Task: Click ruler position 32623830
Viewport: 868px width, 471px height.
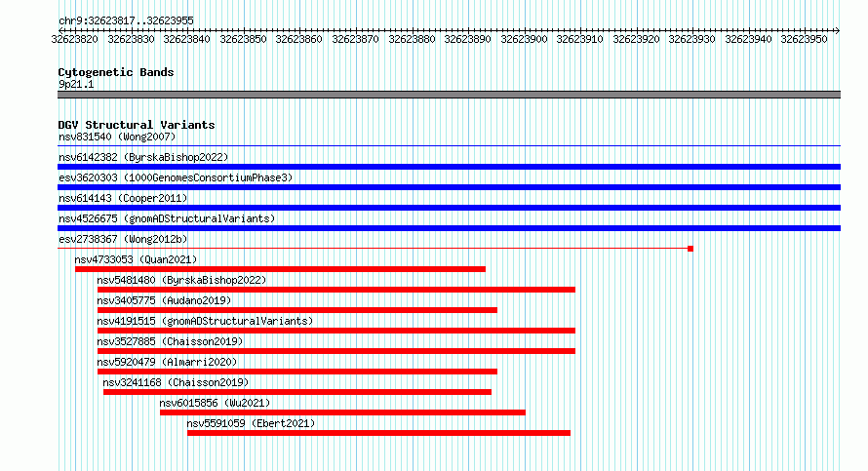Action: [132, 39]
